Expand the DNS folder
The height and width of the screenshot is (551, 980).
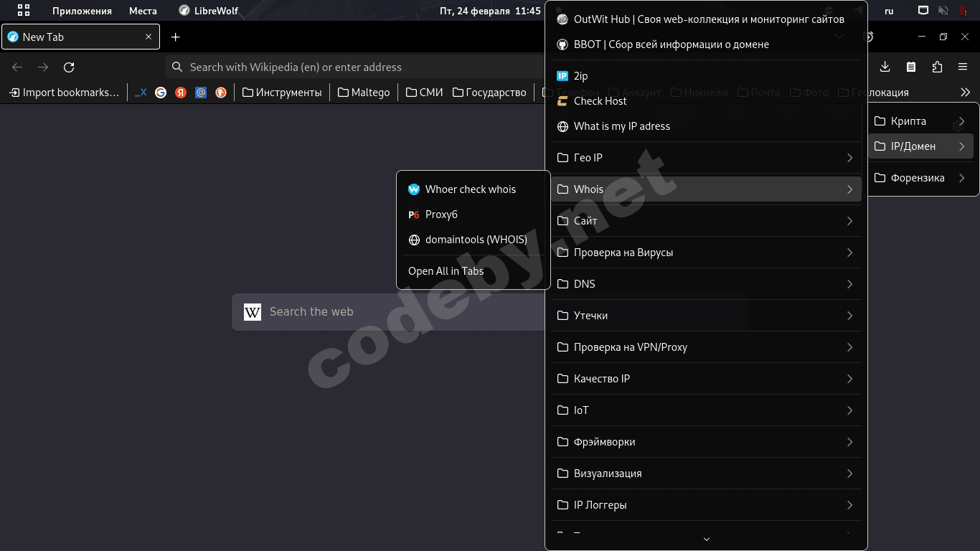(x=706, y=284)
